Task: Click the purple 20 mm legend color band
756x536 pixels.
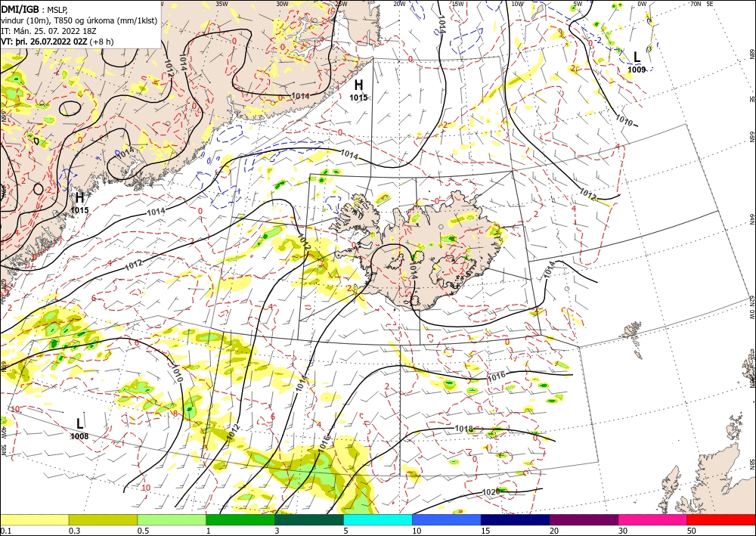Action: point(584,519)
